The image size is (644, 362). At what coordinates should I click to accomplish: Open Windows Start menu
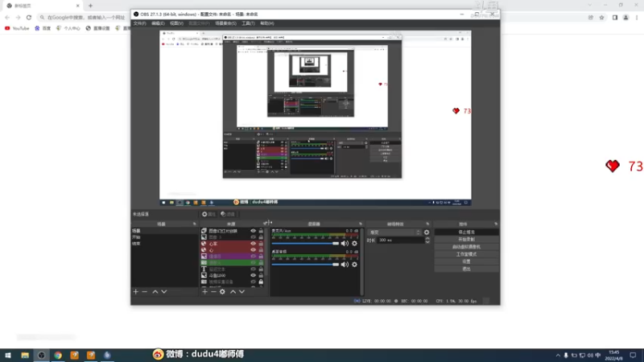(8, 355)
